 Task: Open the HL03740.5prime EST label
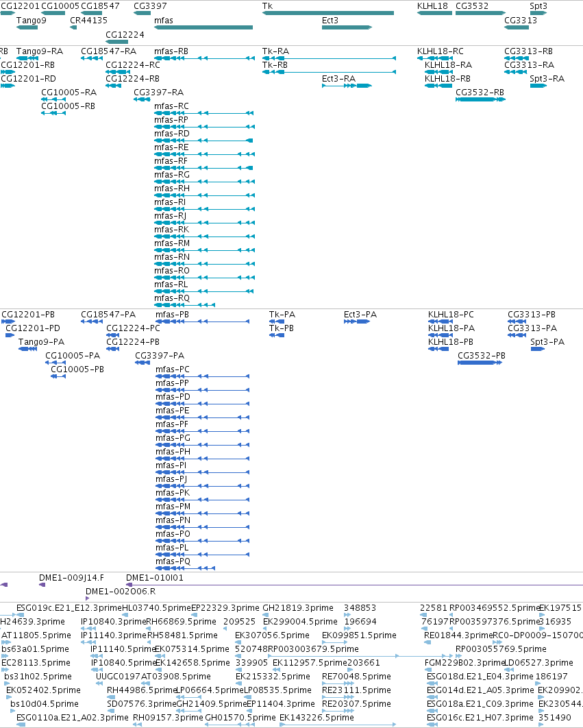[x=156, y=608]
